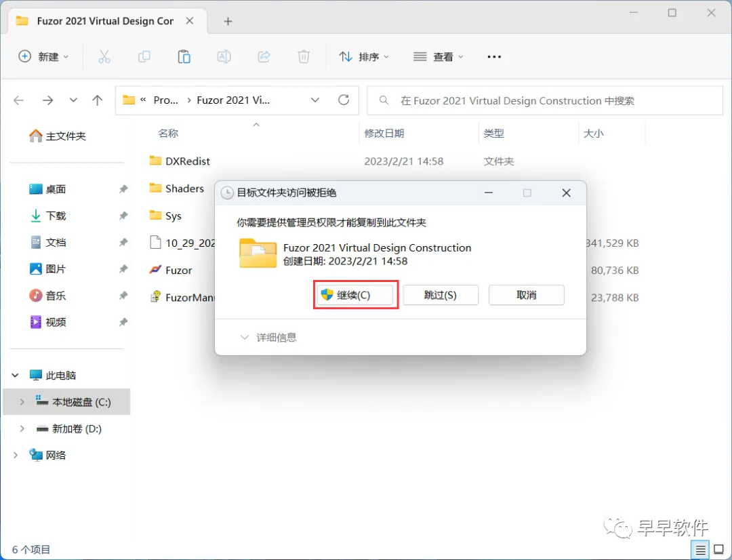Collapse the 此电脑 This PC node
Screen dimensions: 732x560
click(15, 376)
